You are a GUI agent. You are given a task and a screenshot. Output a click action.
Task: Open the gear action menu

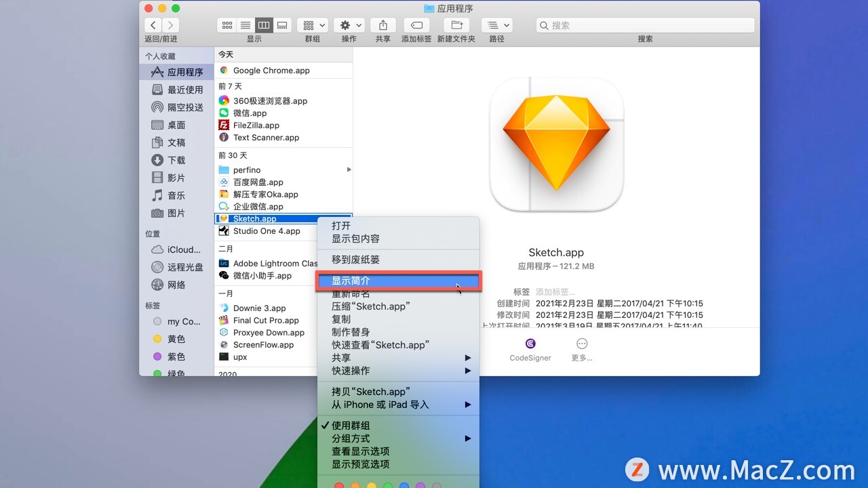[349, 25]
